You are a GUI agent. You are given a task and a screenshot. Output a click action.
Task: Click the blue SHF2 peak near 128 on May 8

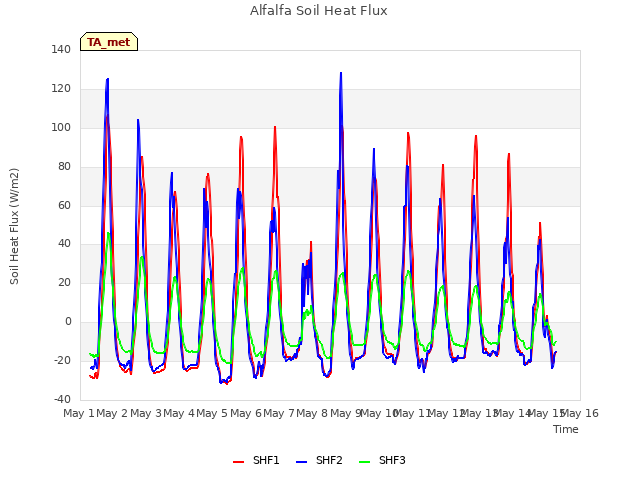tap(341, 73)
